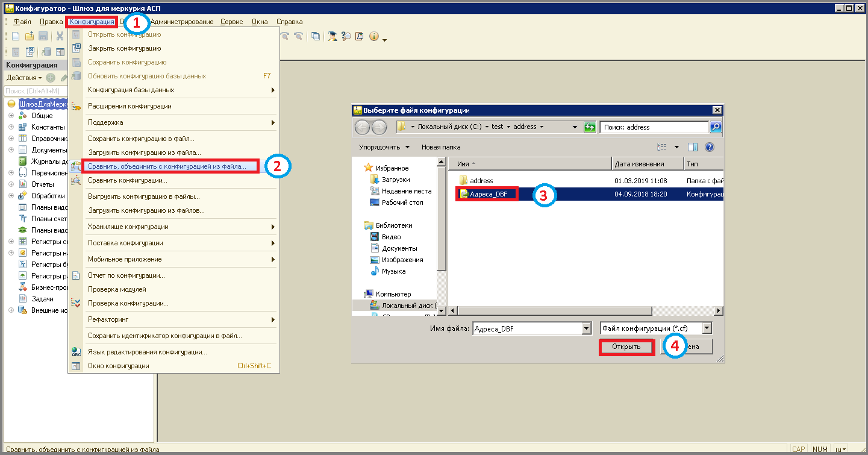Click the Имя файла input field
This screenshot has width=868, height=455.
click(527, 328)
